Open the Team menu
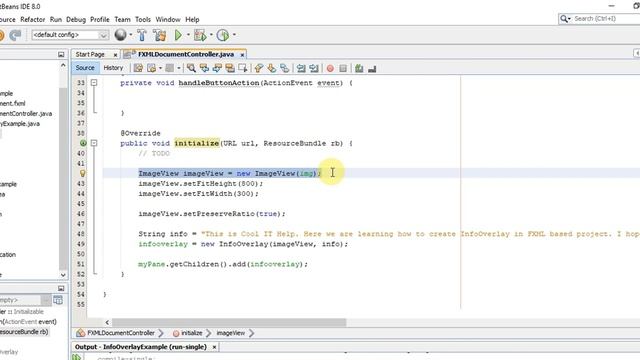This screenshot has width=640, height=360. click(x=122, y=20)
